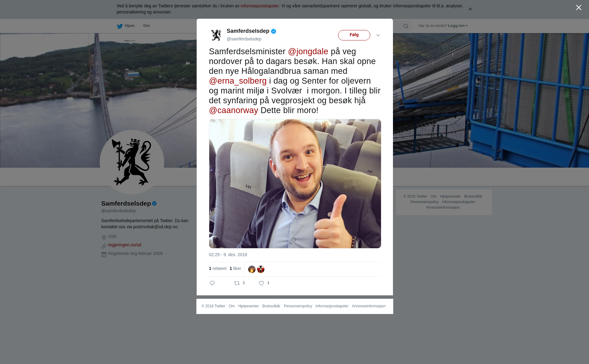Click the Twitter bird Hjem icon

coord(120,26)
